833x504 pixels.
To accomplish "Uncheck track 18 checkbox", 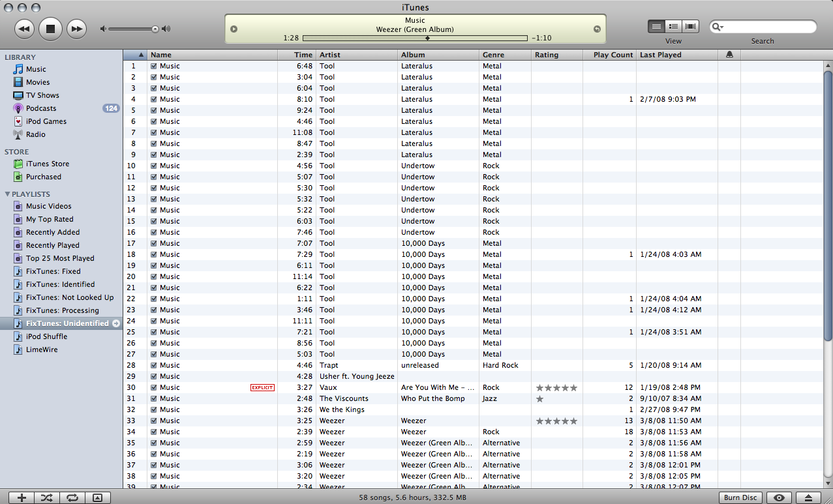I will pos(154,254).
